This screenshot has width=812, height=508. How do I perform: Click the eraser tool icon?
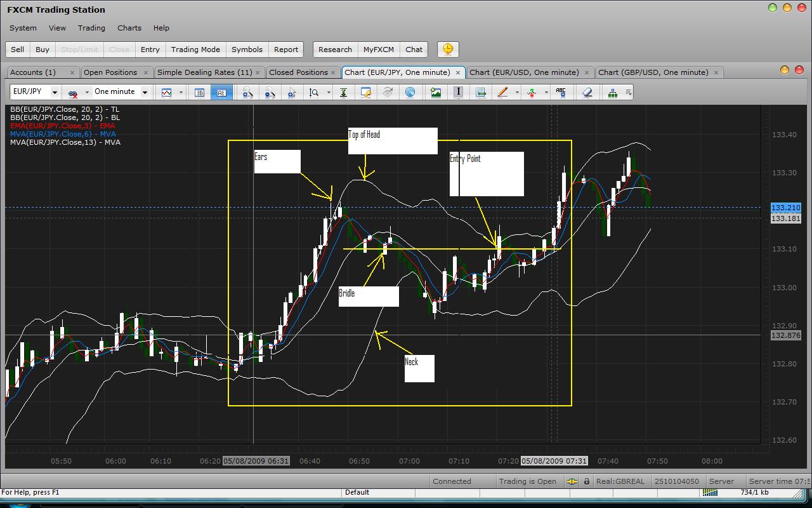[587, 93]
